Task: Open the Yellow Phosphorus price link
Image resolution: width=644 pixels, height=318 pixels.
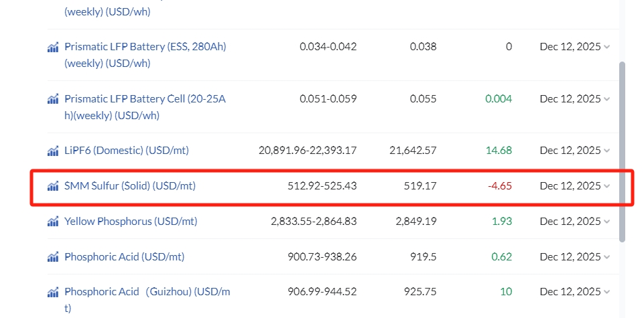Action: point(131,221)
